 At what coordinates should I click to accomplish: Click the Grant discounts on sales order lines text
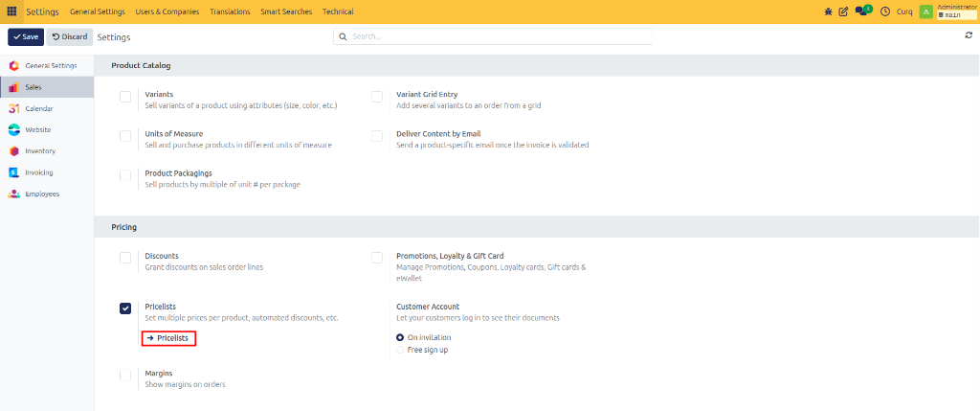(204, 267)
